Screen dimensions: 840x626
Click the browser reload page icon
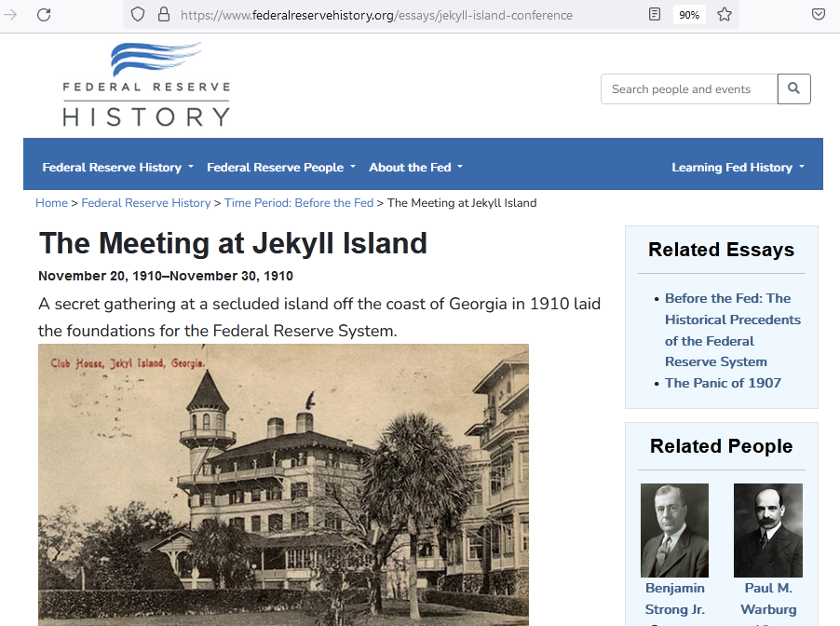coord(44,14)
